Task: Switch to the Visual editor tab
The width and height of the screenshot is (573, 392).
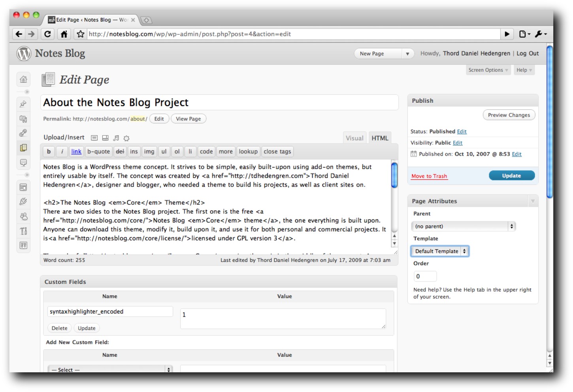Action: [354, 138]
